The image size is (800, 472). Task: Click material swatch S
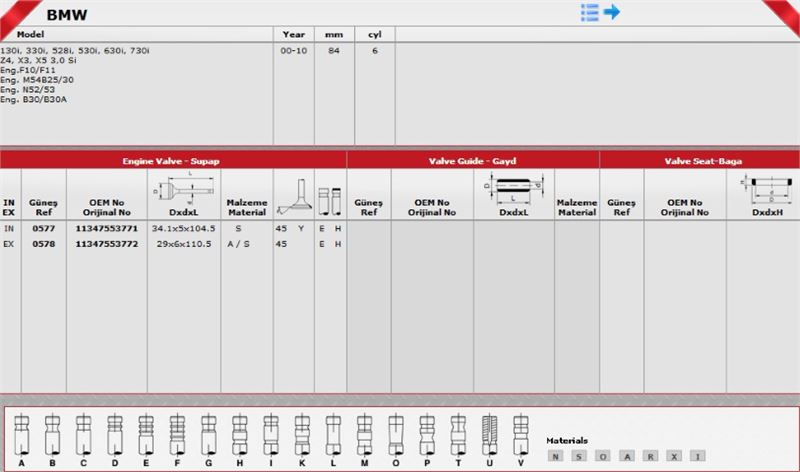tap(579, 456)
